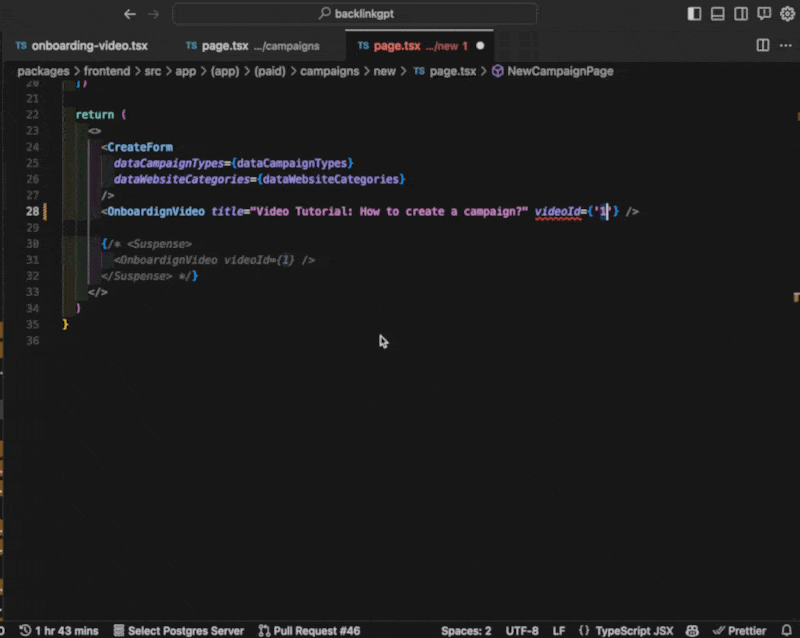Open the settings gear in title bar

click(786, 14)
